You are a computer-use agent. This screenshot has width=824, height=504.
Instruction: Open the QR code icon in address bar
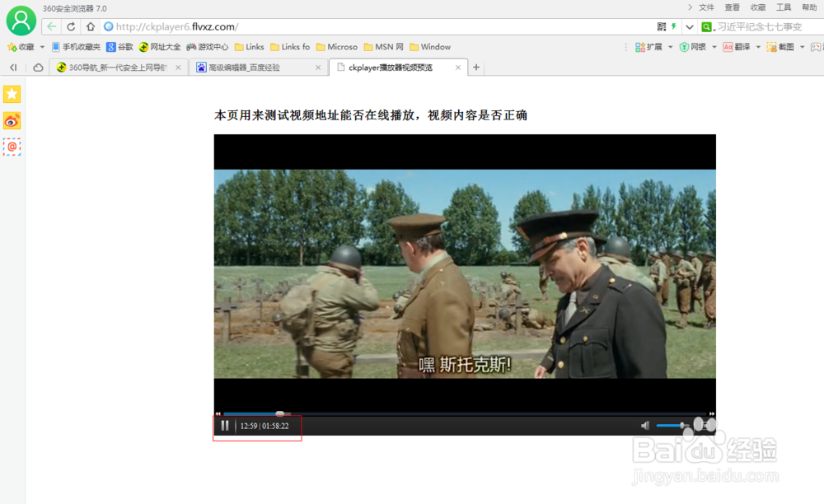pyautogui.click(x=662, y=26)
